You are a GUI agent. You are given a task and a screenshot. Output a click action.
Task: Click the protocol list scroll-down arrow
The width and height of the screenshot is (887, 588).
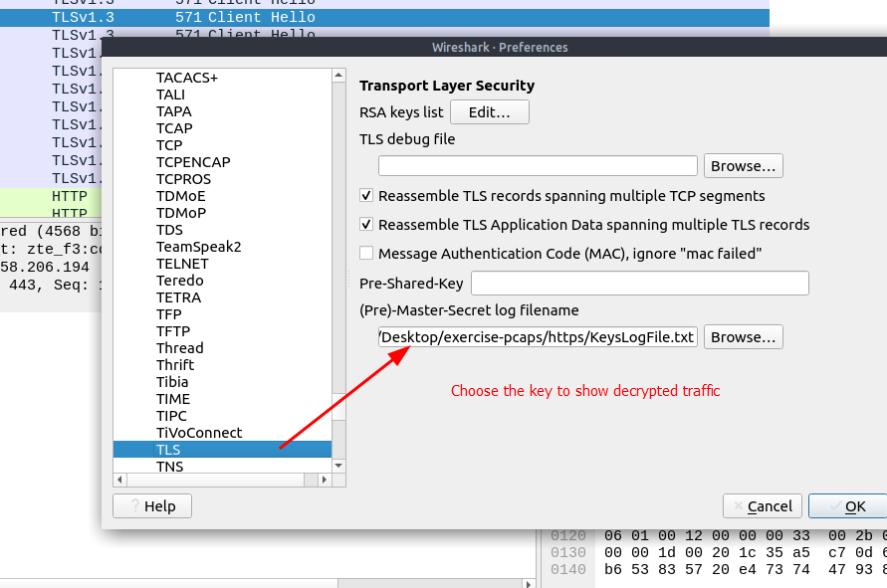338,466
